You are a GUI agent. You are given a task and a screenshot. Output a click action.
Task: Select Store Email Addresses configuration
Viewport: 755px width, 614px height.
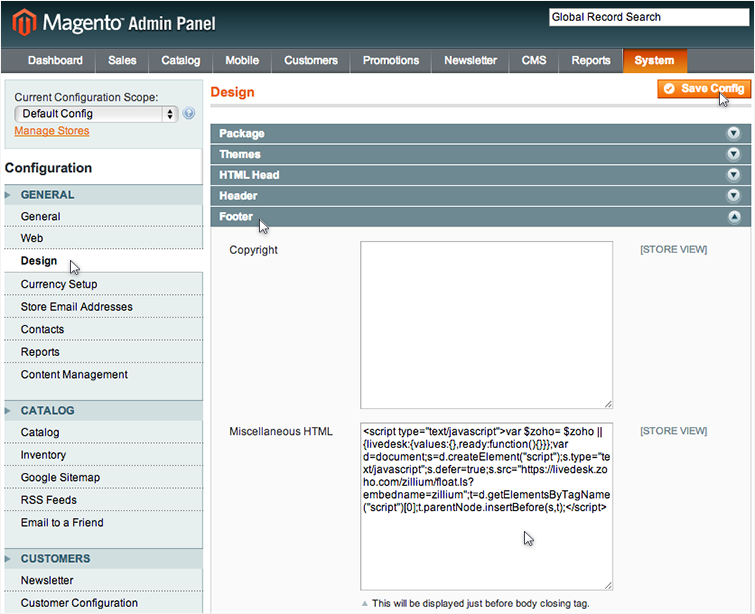[76, 307]
